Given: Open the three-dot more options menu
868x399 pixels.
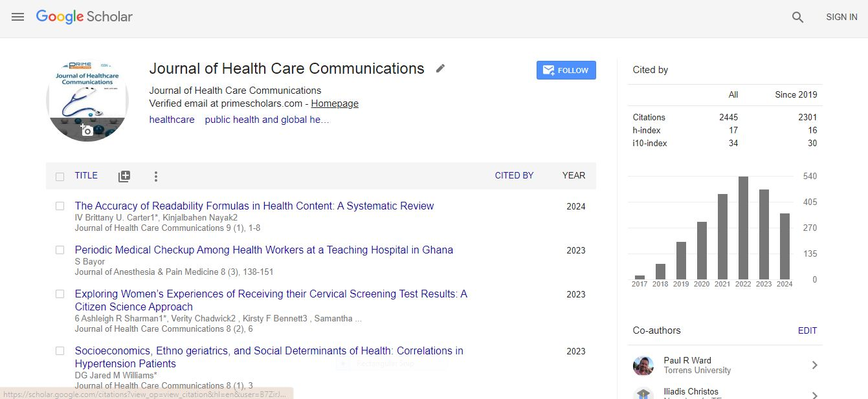Looking at the screenshot, I should [155, 177].
